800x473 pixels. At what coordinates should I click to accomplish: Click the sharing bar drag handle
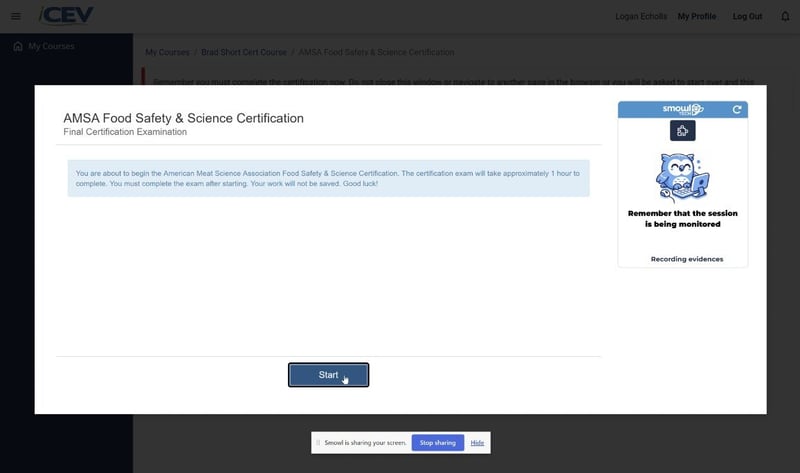[x=318, y=443]
